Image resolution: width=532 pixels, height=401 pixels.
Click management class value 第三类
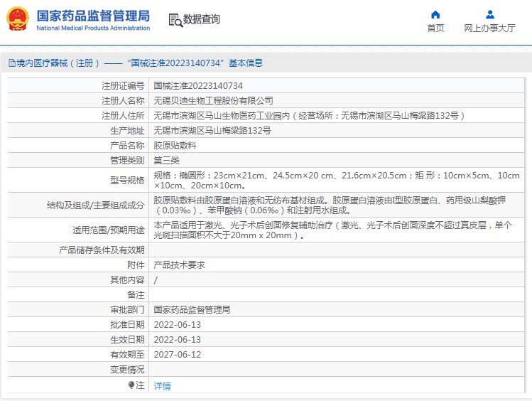167,161
